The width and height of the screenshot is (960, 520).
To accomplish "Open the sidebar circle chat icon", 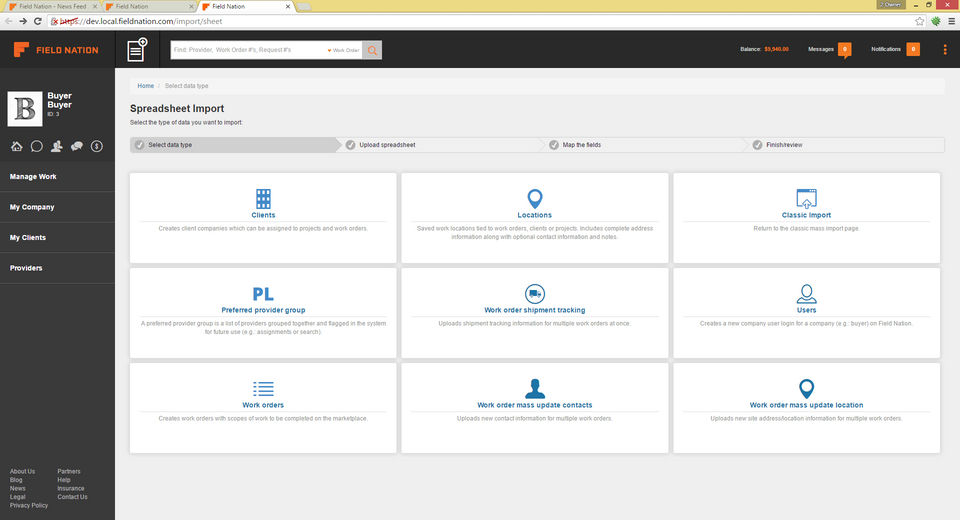I will (x=37, y=146).
